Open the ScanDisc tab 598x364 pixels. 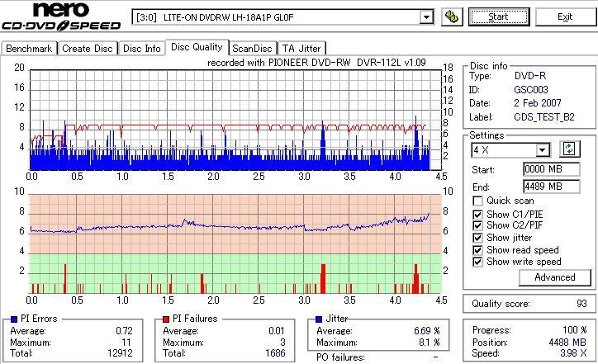coord(252,49)
